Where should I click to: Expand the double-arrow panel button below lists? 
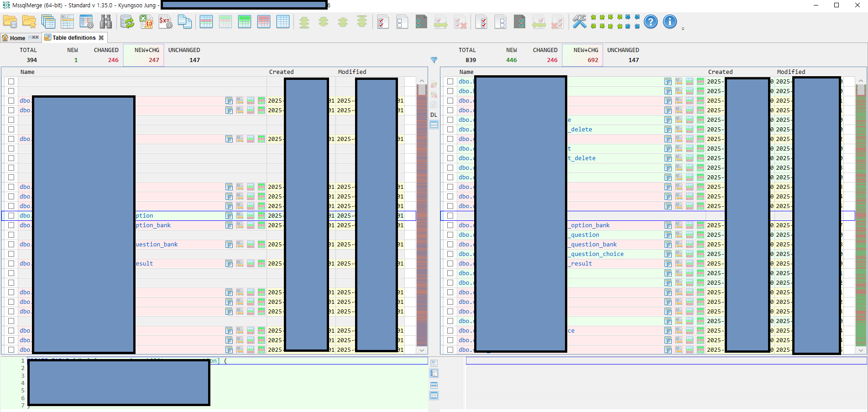click(x=434, y=363)
